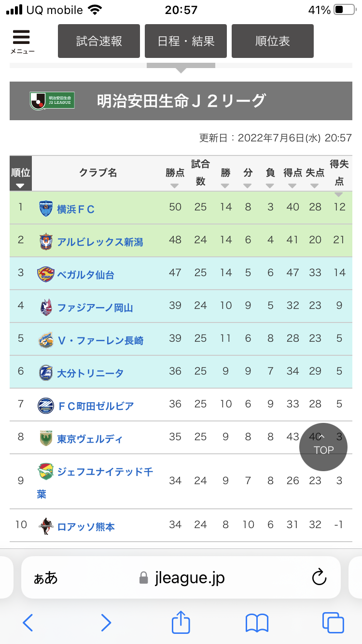The width and height of the screenshot is (362, 644).
Task: Open the Safari share sheet icon
Action: point(181,622)
